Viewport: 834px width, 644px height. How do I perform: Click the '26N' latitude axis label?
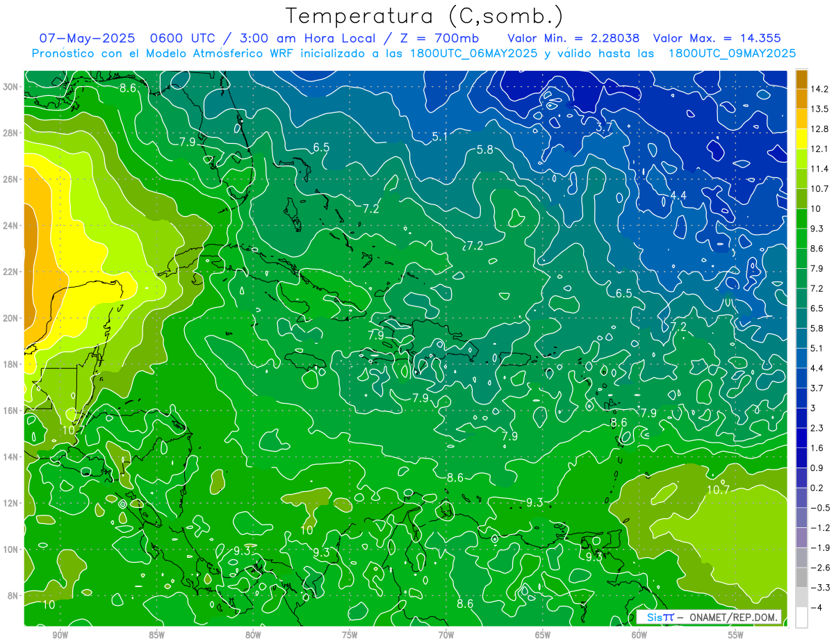click(x=11, y=179)
